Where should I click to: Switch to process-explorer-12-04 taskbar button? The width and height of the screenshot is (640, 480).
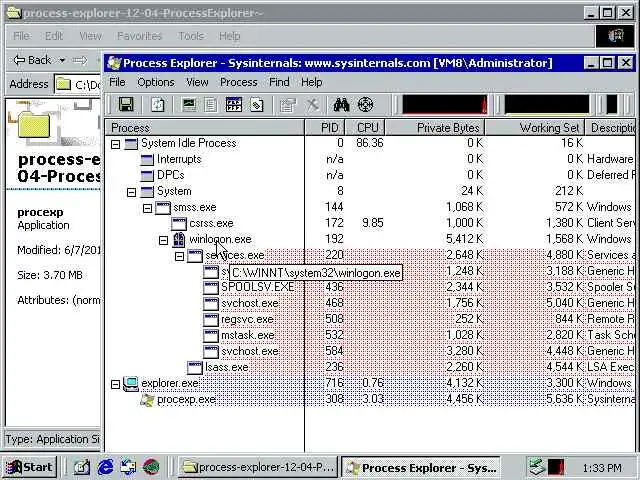(x=258, y=467)
